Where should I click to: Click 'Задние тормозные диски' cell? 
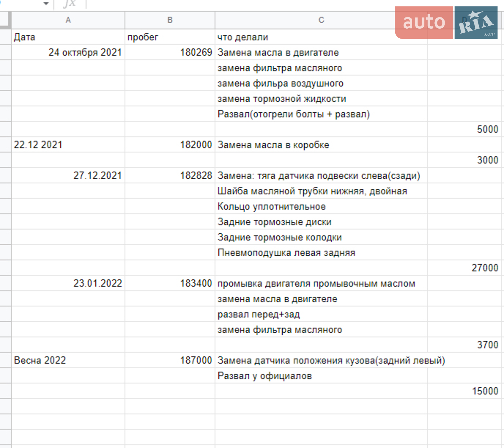click(x=321, y=222)
